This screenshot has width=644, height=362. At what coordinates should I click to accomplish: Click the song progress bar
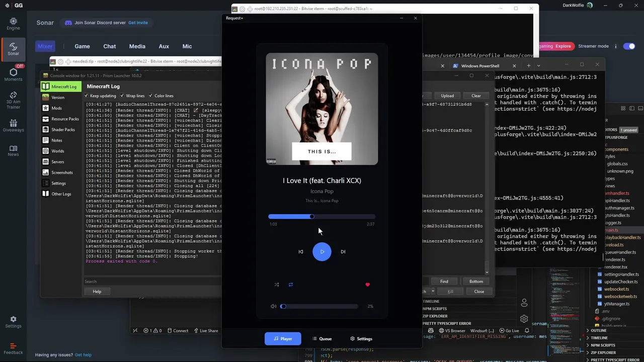322,217
